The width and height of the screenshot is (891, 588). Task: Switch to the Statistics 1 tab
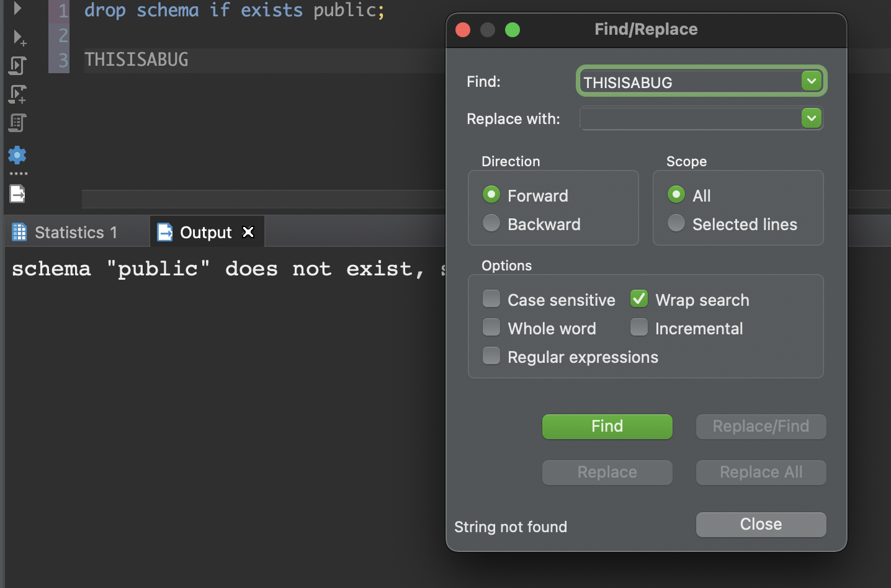pos(74,231)
